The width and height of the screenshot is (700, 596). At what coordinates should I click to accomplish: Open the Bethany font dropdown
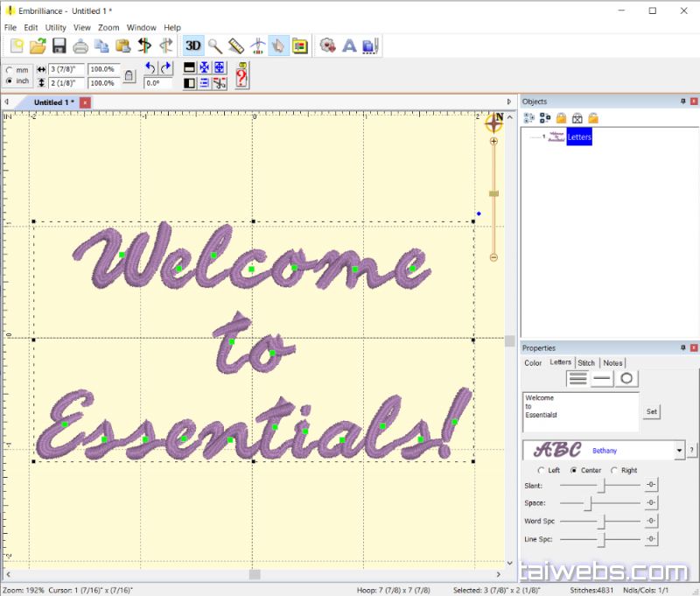click(x=679, y=451)
